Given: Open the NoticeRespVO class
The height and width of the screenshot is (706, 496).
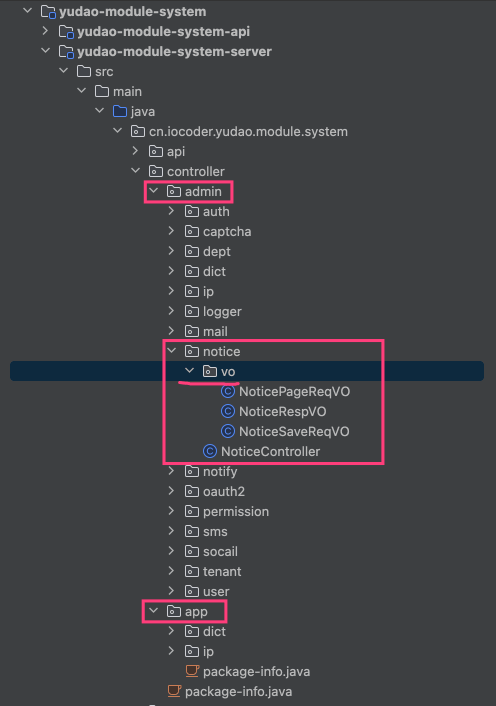Looking at the screenshot, I should (x=282, y=411).
